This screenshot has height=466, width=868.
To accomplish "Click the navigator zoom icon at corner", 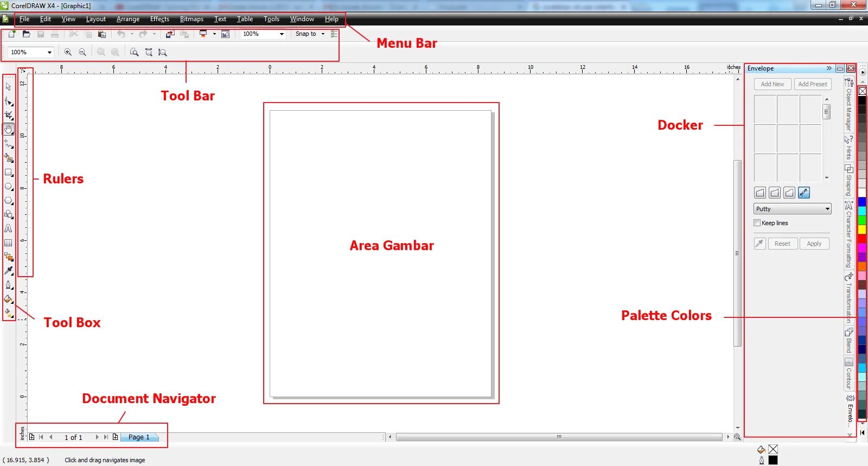I will pos(737,437).
